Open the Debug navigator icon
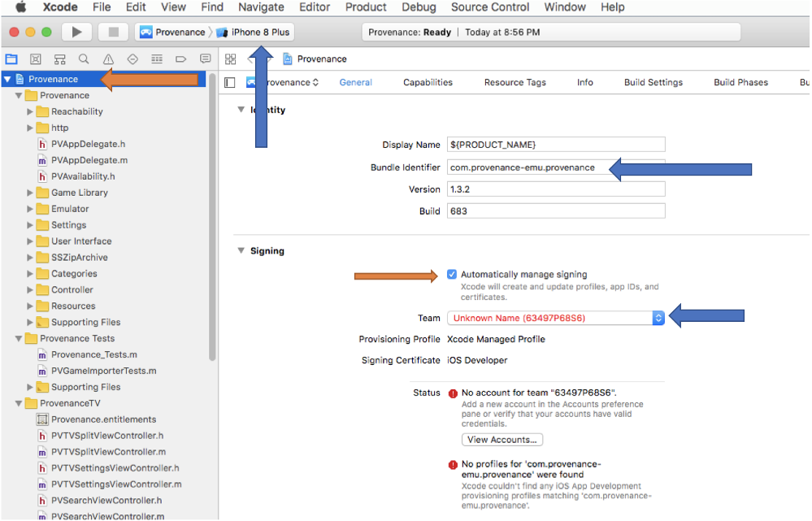Screen dimensions: 812x521 (x=156, y=59)
